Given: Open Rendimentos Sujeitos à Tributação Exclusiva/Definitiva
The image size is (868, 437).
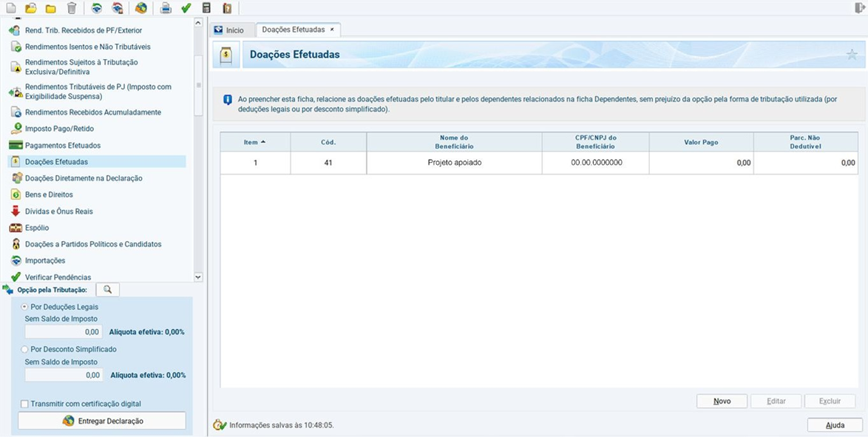Looking at the screenshot, I should (82, 67).
